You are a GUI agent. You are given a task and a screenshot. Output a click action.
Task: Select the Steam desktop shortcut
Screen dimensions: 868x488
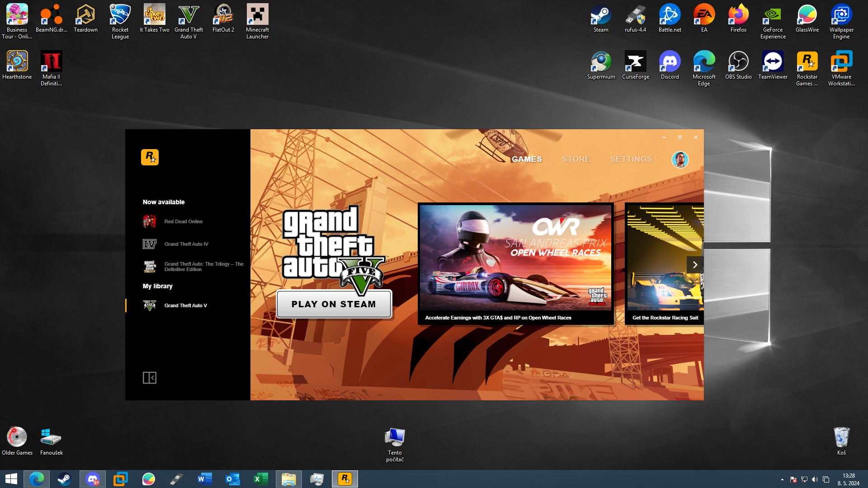click(x=601, y=18)
